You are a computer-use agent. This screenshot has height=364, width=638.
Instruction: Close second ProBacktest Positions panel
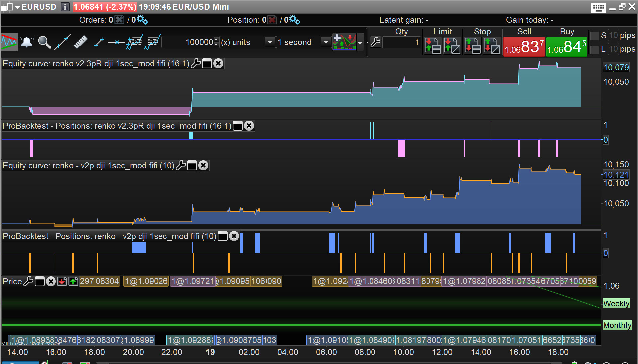click(x=234, y=236)
